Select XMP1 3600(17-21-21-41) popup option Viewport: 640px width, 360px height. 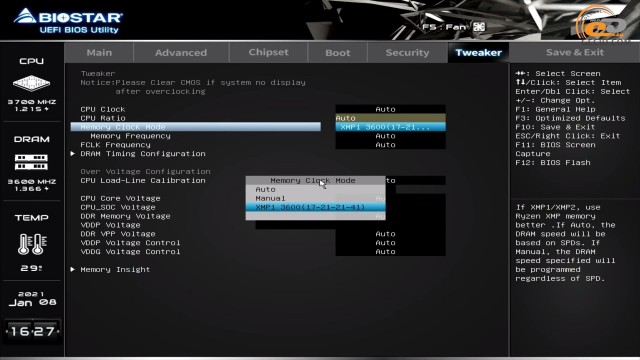(315, 207)
